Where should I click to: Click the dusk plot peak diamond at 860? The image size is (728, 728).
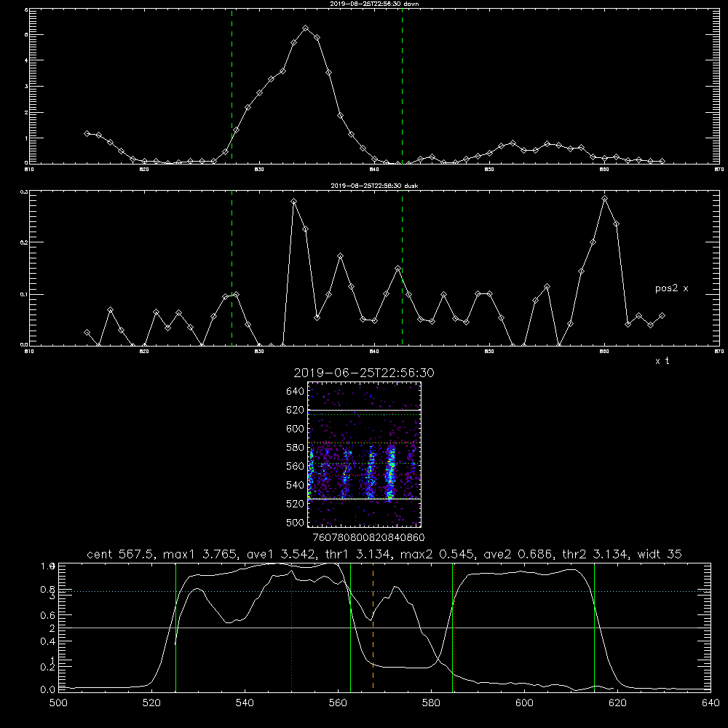point(604,199)
